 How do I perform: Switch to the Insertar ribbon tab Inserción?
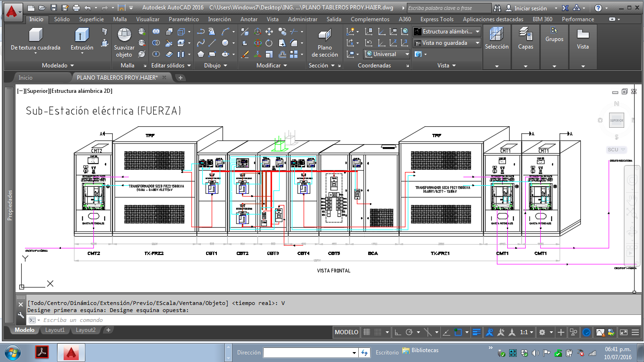[219, 19]
